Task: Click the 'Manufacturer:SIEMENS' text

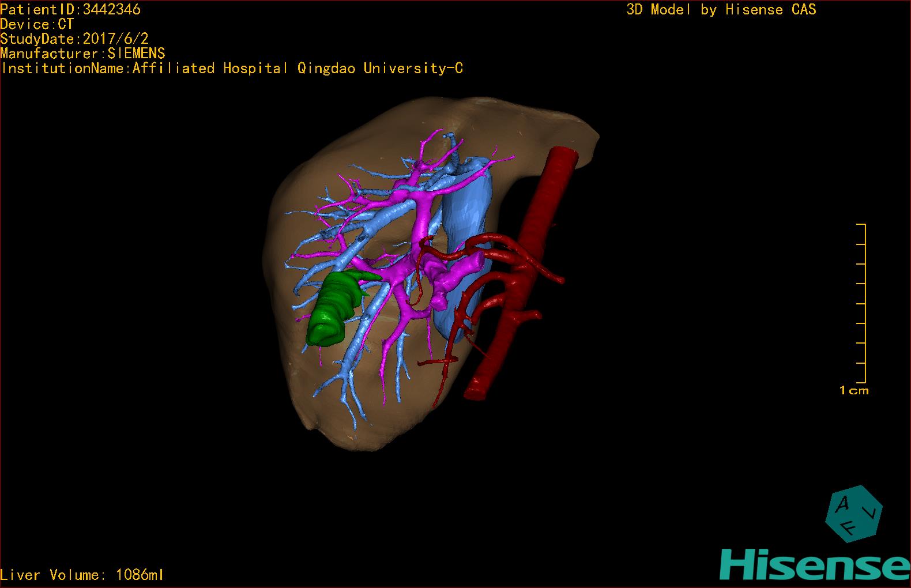Action: pyautogui.click(x=82, y=54)
